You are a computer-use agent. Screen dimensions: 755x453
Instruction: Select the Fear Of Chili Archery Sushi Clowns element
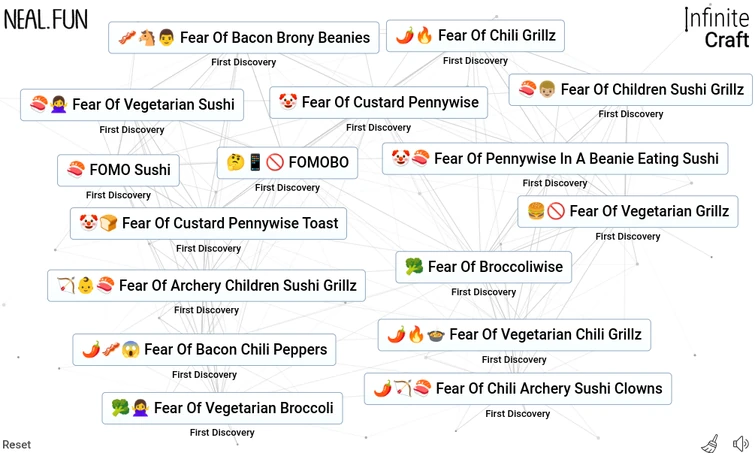pos(517,388)
